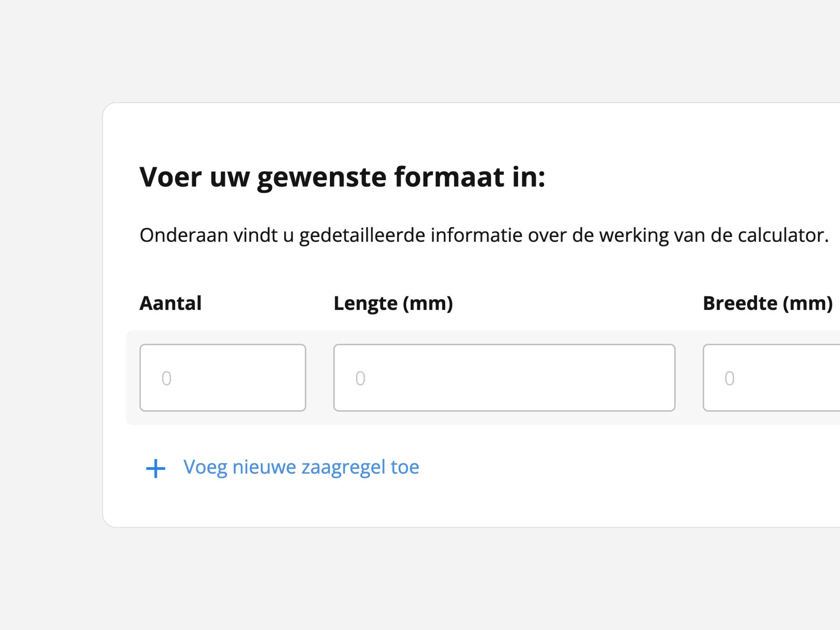Focus the Lengte (mm) input field
The width and height of the screenshot is (840, 630).
(x=504, y=378)
